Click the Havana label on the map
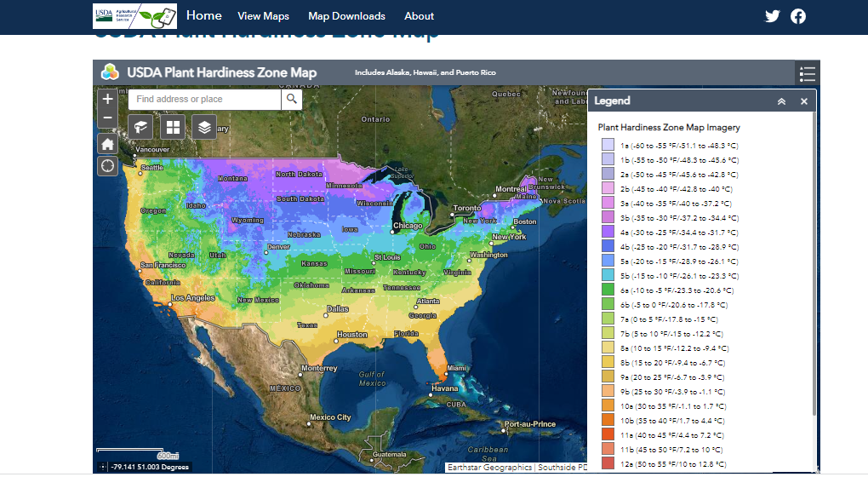Screen dimensions: 868x477 445,388
